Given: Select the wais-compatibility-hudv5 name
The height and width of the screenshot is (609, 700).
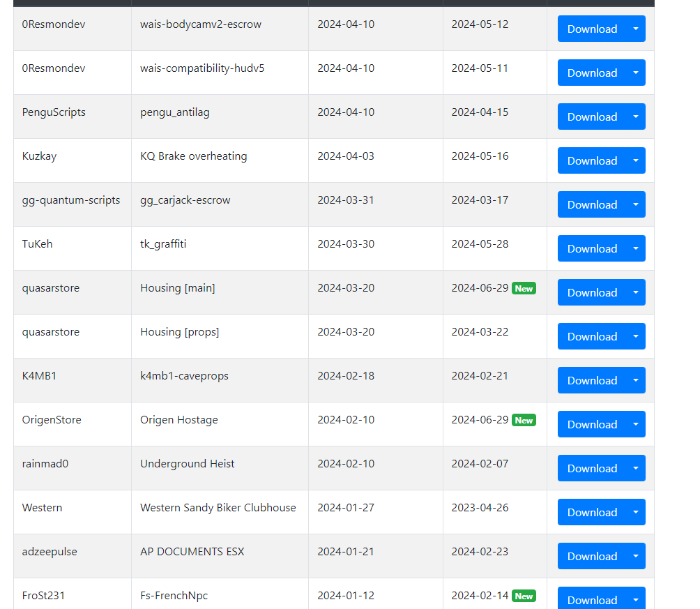Looking at the screenshot, I should 202,68.
